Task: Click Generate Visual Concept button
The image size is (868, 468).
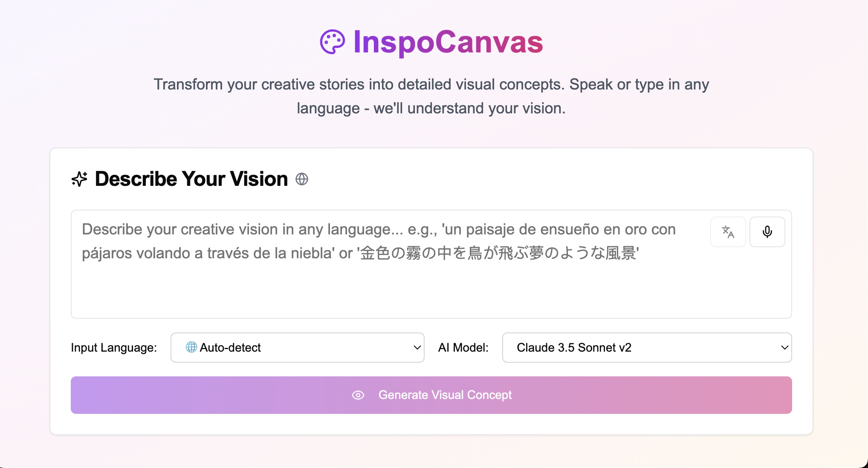Action: coord(431,395)
